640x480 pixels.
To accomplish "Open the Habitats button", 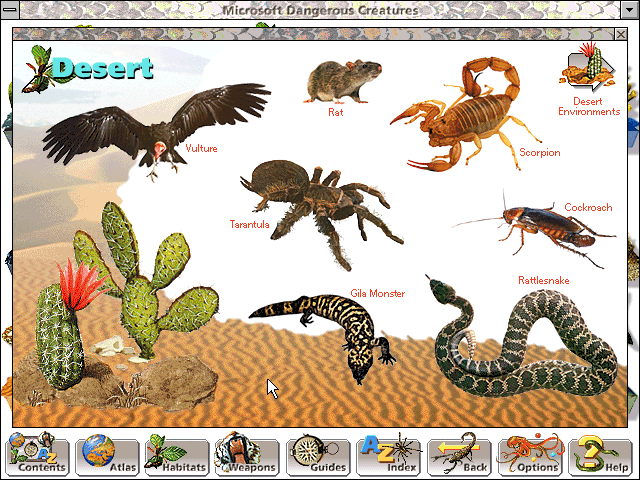I will [x=177, y=455].
